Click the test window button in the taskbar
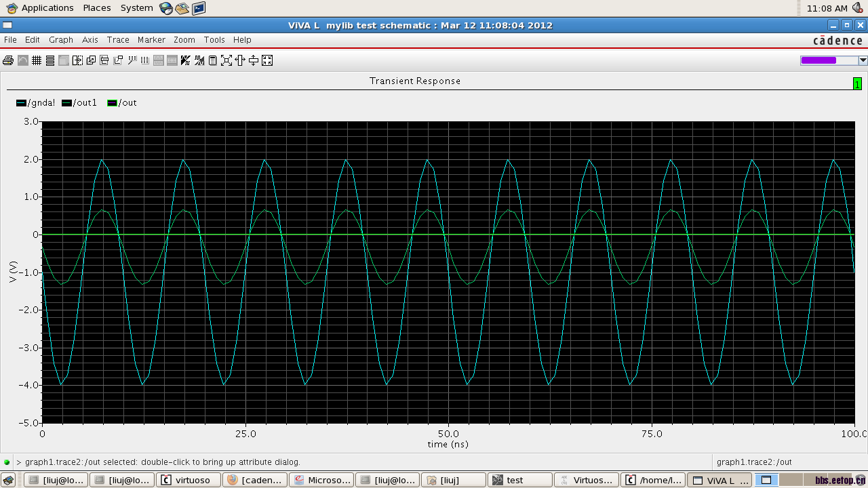This screenshot has height=488, width=868. click(519, 480)
